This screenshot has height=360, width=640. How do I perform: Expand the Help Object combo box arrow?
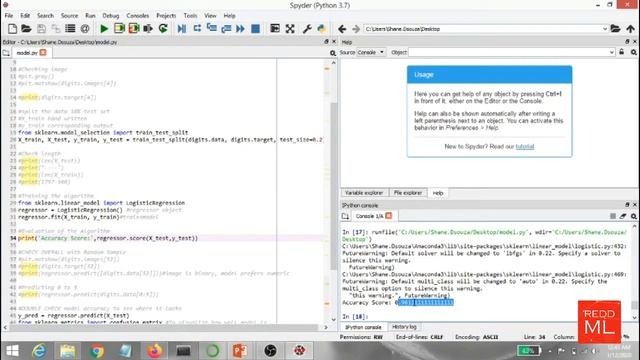coord(611,52)
